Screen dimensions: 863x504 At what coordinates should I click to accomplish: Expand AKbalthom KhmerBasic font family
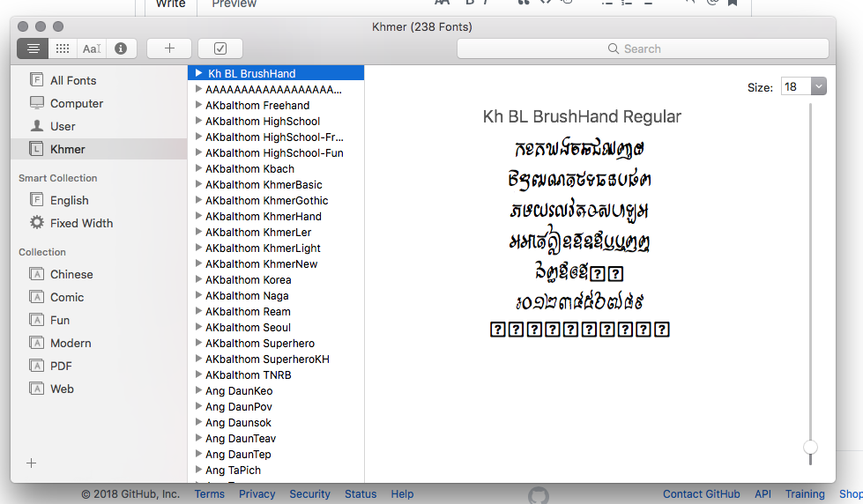coord(198,184)
